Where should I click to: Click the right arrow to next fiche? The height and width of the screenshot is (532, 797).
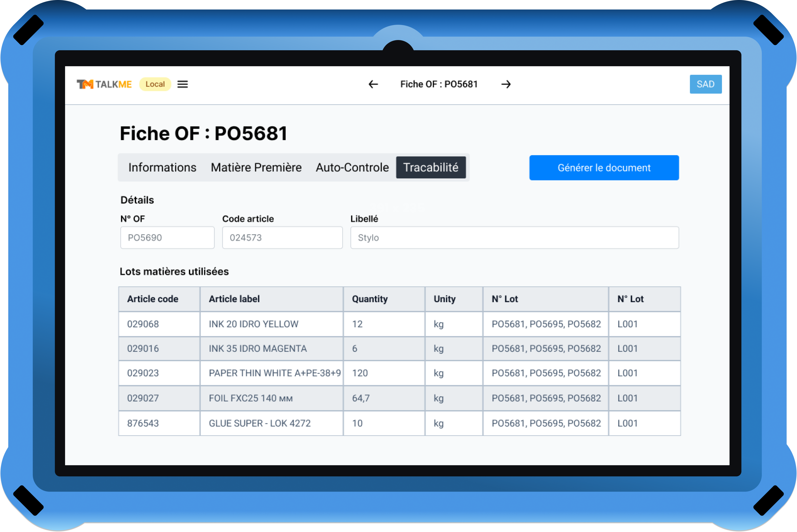[x=506, y=84]
